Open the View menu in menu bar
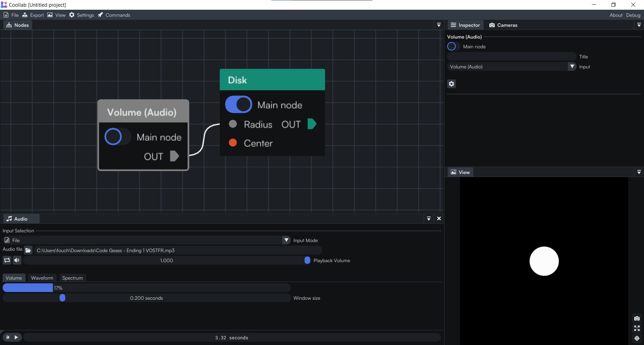Viewport: 644px width, 345px height. 56,15
